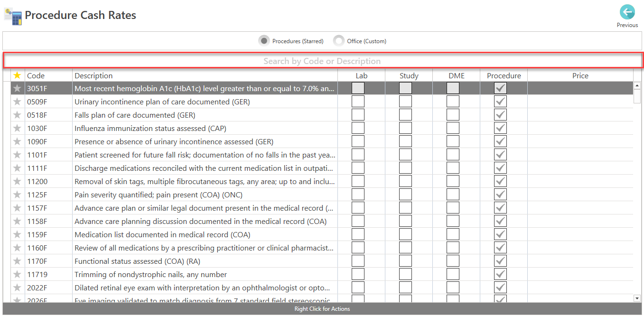Select the Office (Custom) radio button
Screen dimensions: 644x316
[x=338, y=41]
